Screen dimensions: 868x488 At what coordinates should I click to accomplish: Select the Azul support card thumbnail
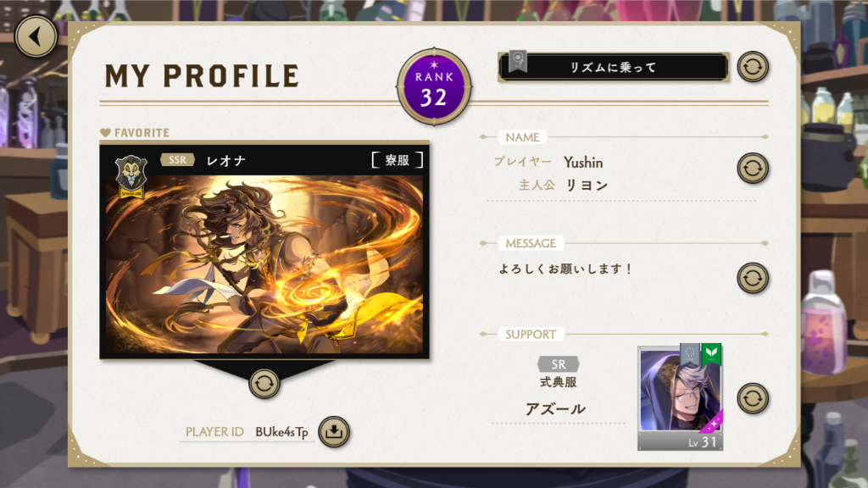(x=681, y=397)
